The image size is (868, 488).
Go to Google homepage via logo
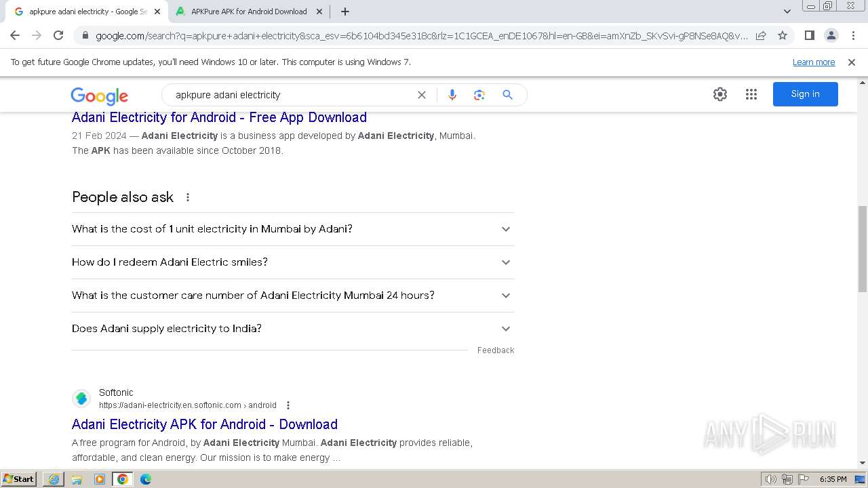click(100, 96)
